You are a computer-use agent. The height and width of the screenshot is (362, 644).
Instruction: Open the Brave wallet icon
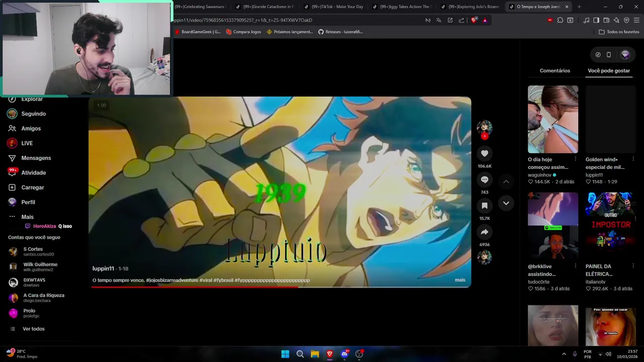click(606, 20)
